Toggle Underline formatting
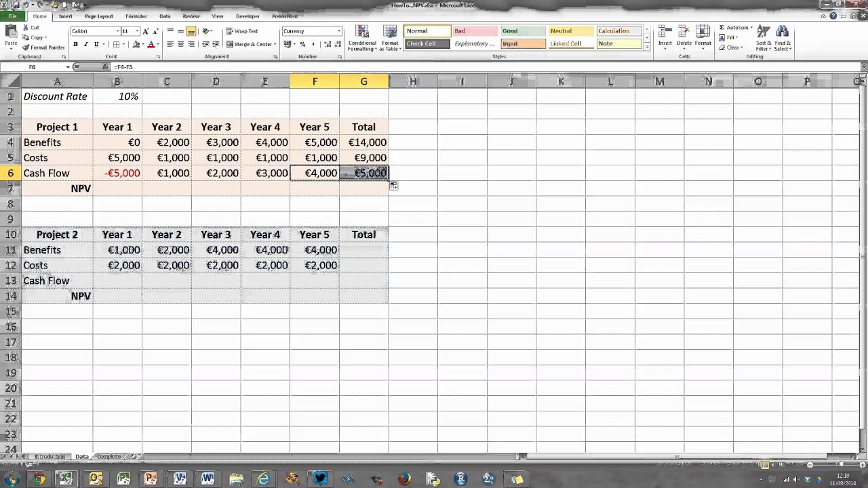This screenshot has width=868, height=488. (96, 44)
